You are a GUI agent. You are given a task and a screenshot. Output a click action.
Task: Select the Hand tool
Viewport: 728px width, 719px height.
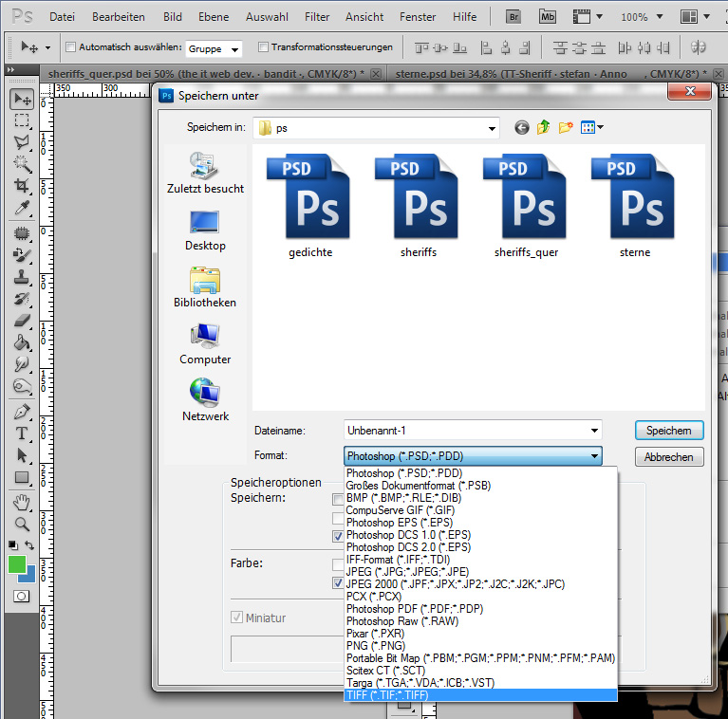pos(22,503)
